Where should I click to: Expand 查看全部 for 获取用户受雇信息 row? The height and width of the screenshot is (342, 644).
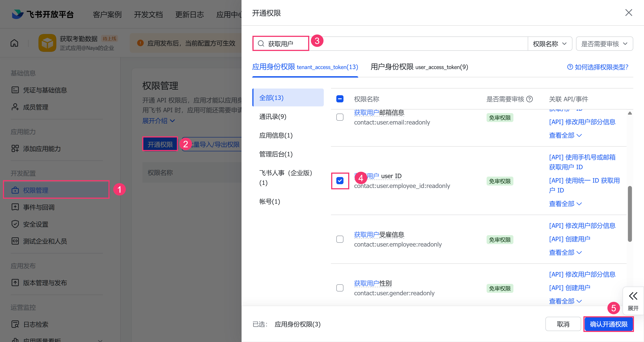pos(565,253)
